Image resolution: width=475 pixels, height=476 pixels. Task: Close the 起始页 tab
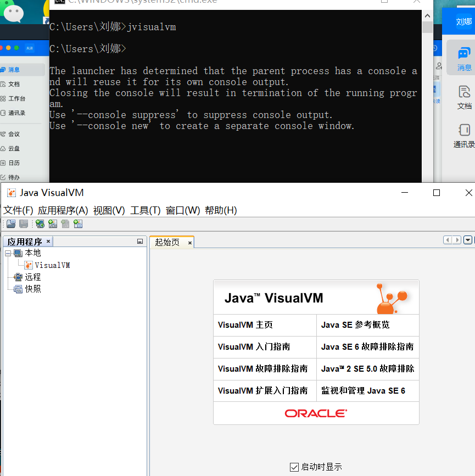[x=190, y=243]
